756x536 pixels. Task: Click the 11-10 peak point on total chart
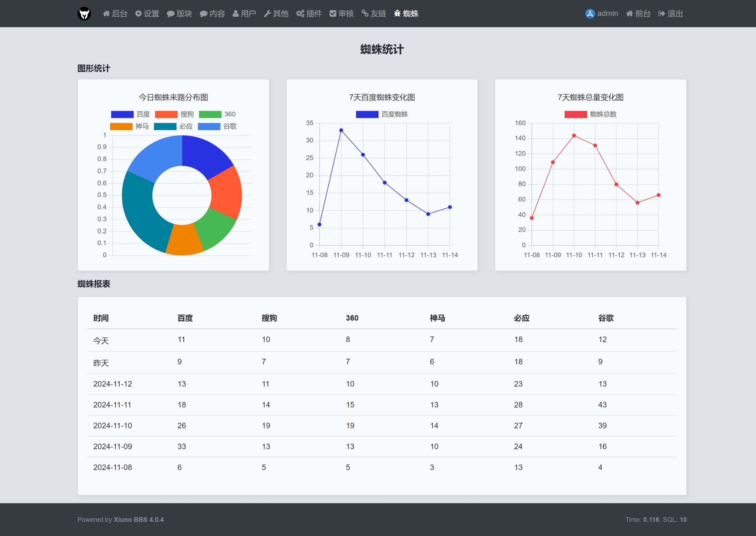(574, 136)
